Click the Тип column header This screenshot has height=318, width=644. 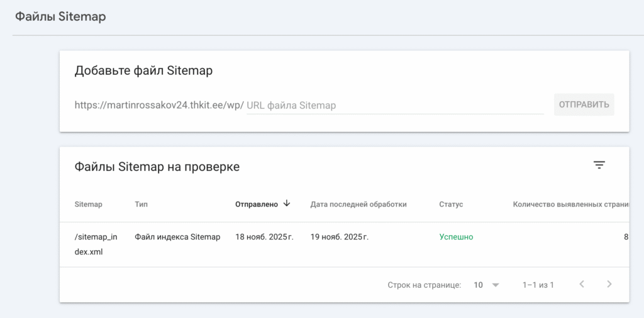pos(142,204)
